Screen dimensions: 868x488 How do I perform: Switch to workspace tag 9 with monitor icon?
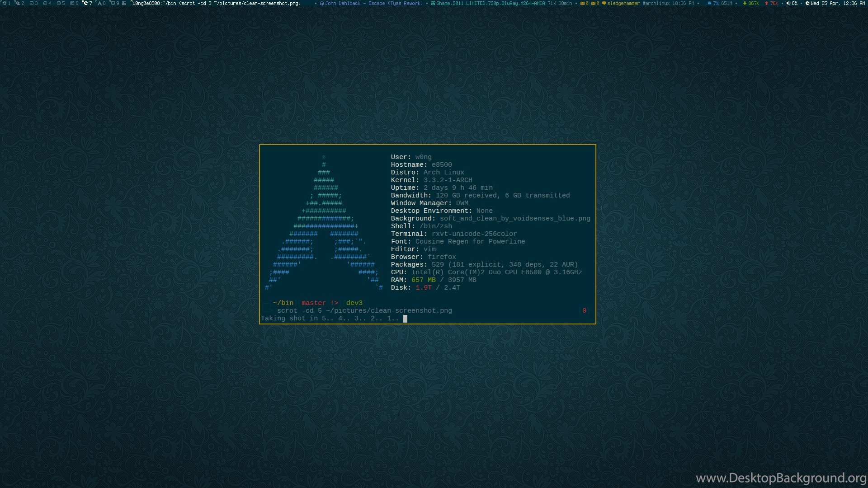[x=114, y=4]
